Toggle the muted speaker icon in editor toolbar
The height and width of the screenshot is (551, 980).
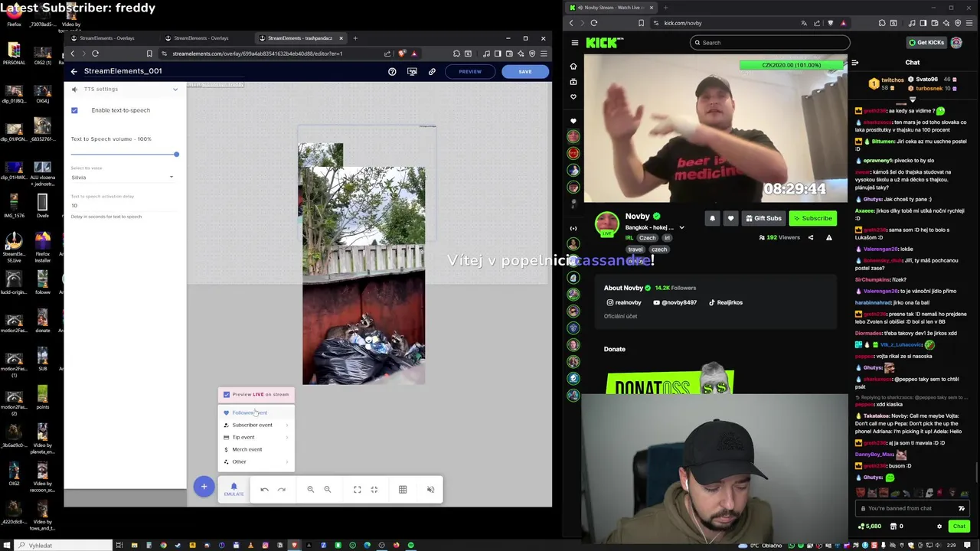click(430, 490)
